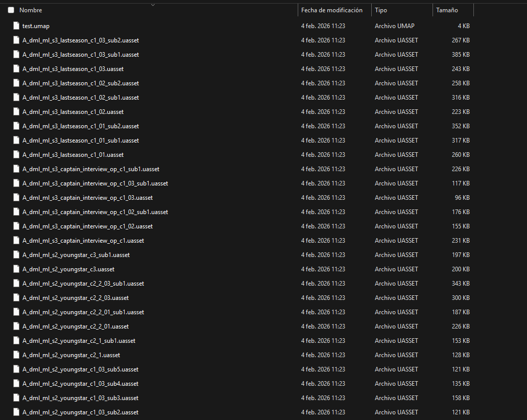Select file name A_dml_ml_s3_lastseason_c1_03_sub2.uasset
Viewport: 527px width, 420px height.
(x=81, y=40)
